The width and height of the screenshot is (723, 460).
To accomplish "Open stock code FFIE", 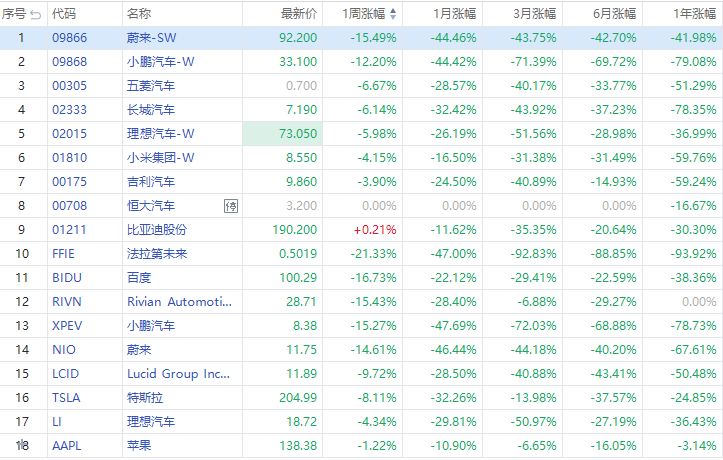I will pos(63,253).
